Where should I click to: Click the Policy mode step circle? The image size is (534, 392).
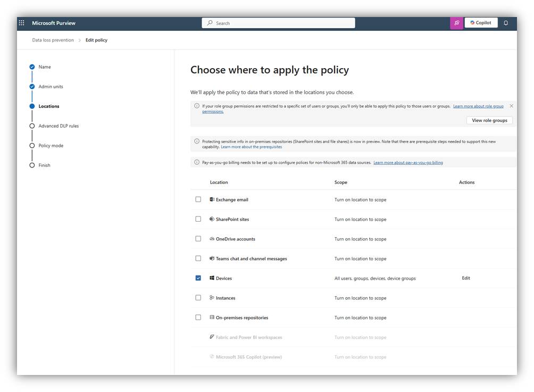tap(32, 145)
